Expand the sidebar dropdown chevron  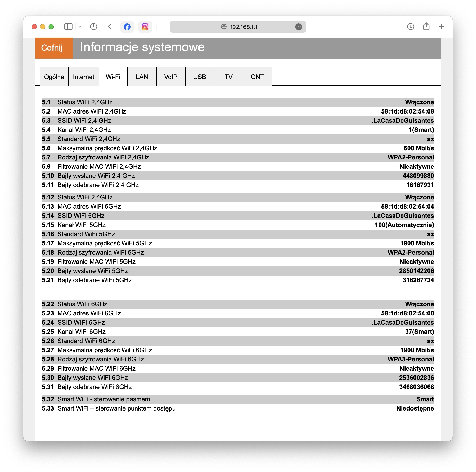coord(80,27)
